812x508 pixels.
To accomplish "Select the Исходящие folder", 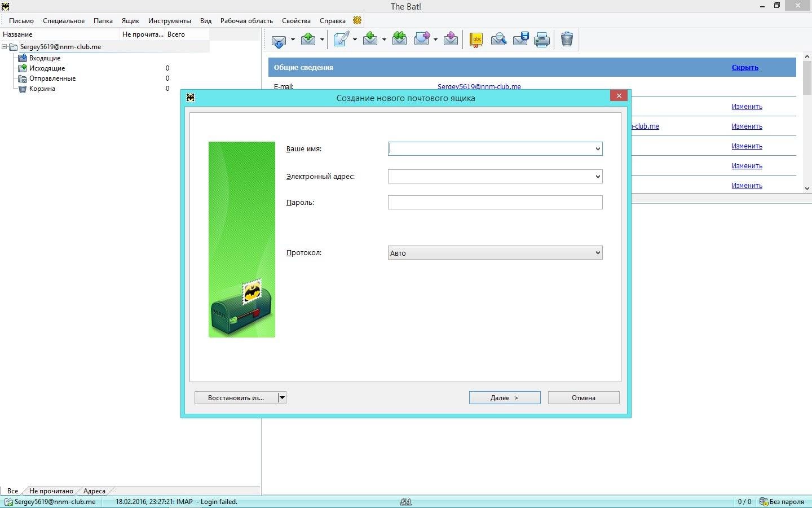I will (47, 68).
